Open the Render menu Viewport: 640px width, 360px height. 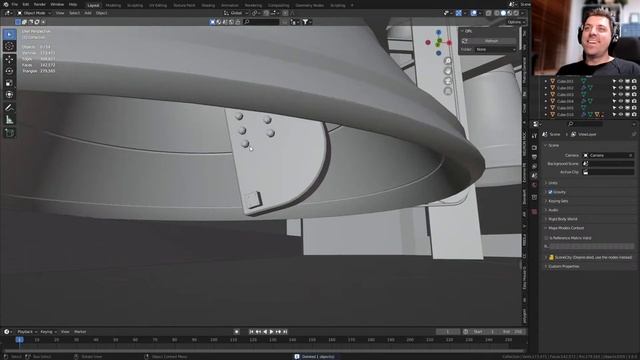40,4
